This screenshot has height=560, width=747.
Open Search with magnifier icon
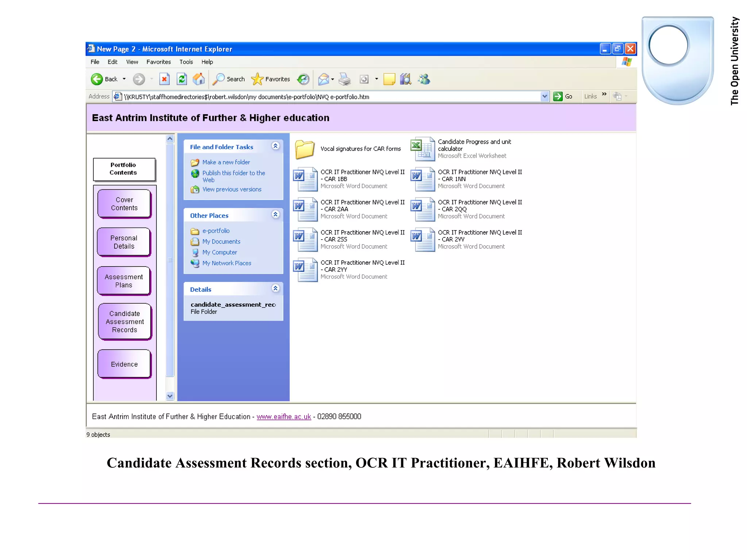(x=218, y=79)
